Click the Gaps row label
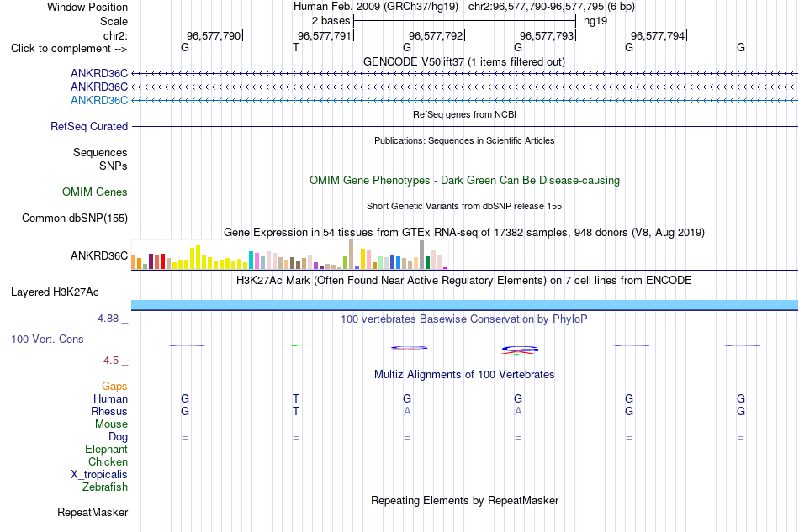The width and height of the screenshot is (799, 532). point(114,387)
